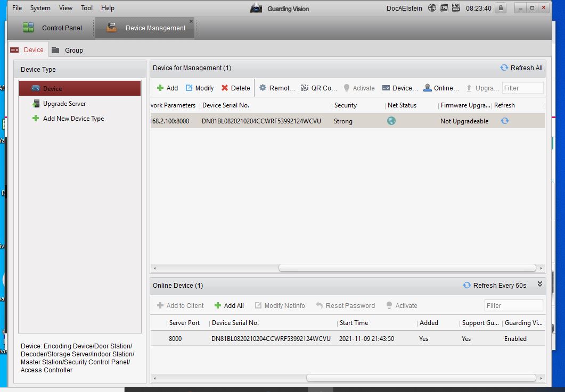Click 'Enabled' in the online device row
Screen dimensions: 565x392
coord(515,339)
